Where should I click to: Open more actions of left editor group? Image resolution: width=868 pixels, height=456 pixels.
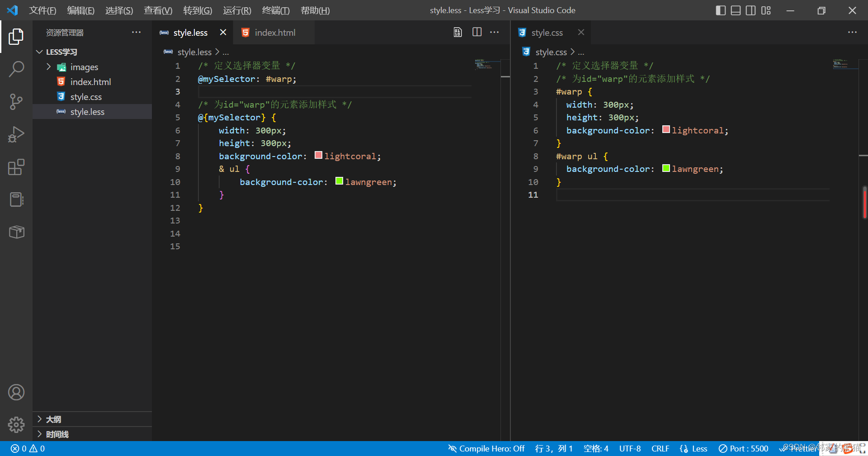pyautogui.click(x=495, y=32)
